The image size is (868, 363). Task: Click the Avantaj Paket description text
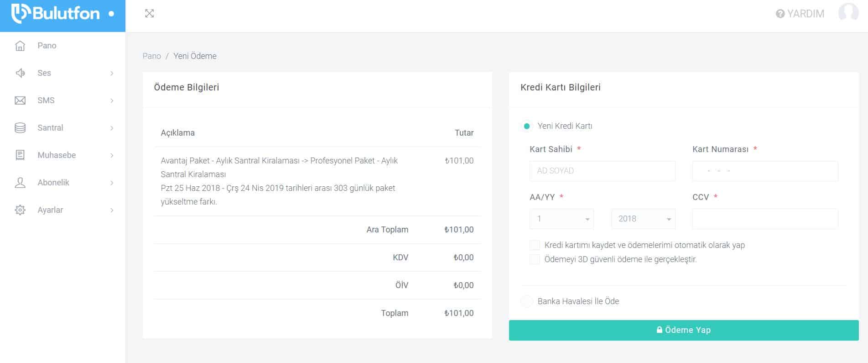tap(279, 181)
